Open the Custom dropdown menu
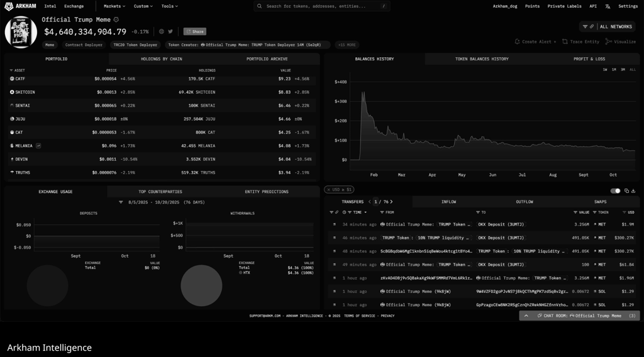 click(x=143, y=6)
